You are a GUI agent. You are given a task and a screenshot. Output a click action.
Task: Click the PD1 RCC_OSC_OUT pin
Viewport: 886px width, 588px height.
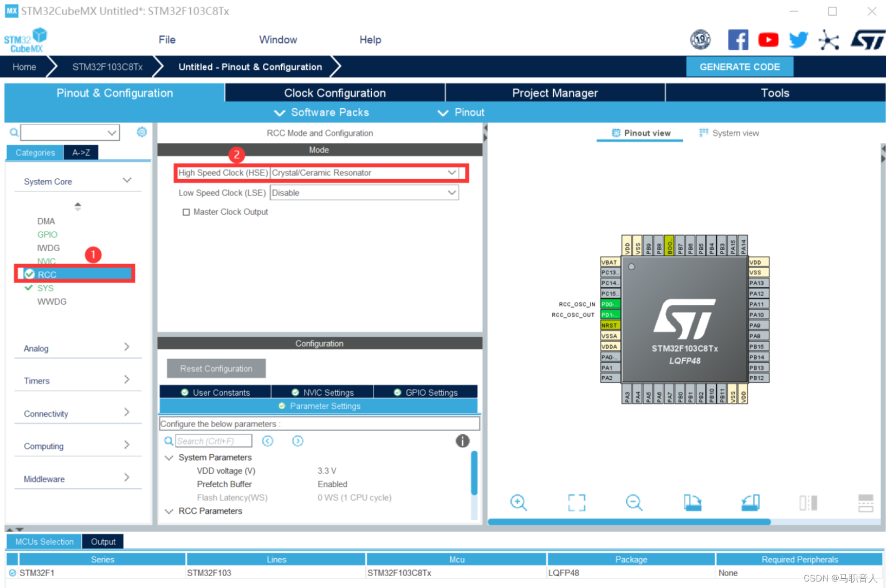click(x=610, y=315)
